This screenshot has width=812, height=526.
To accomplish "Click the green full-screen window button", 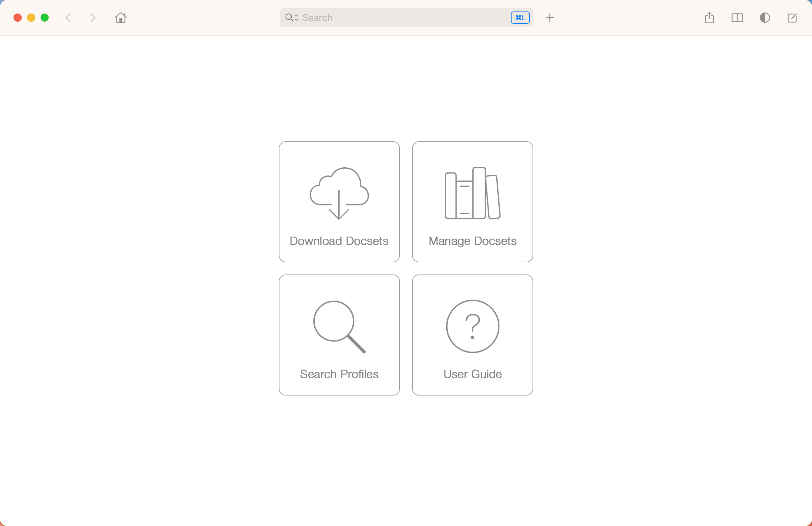I will 45,18.
